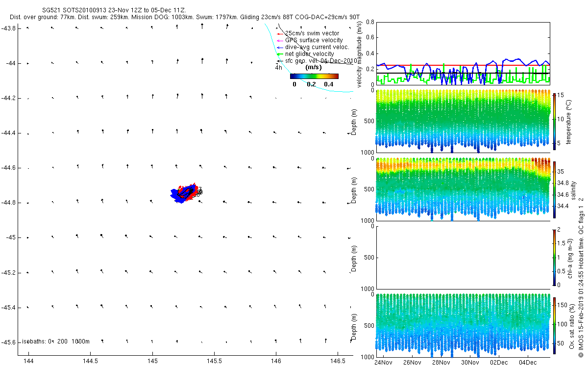Click the -45.2 latitude tick label
This screenshot has width=588, height=368.
[10, 272]
